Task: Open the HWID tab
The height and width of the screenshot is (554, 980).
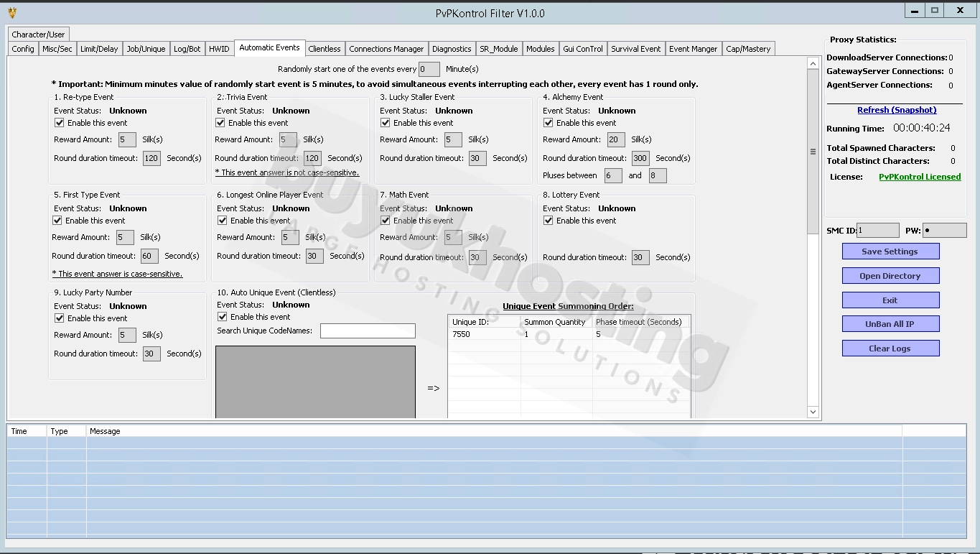Action: point(219,49)
